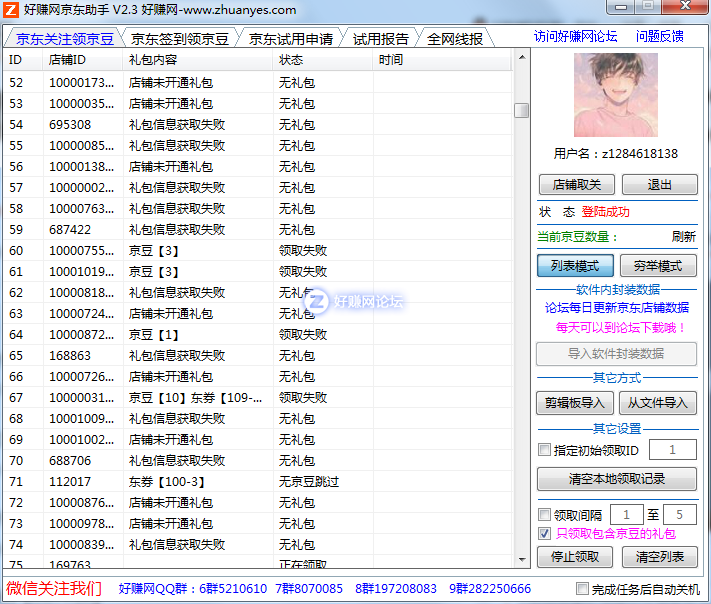
Task: Open the 全网线报 tab
Action: coord(455,39)
